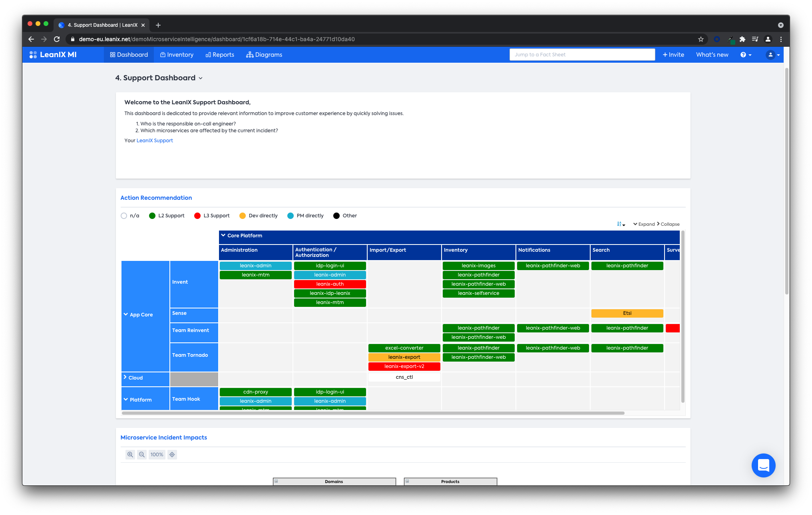This screenshot has height=515, width=812.
Task: Click the zoom in magnifier icon
Action: click(x=130, y=455)
